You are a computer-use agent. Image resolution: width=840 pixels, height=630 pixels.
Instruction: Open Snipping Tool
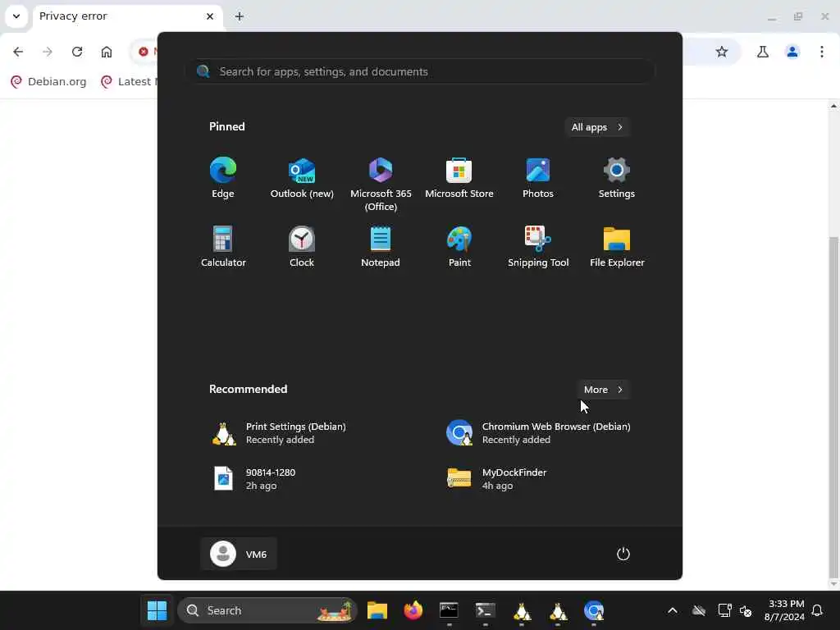point(538,247)
